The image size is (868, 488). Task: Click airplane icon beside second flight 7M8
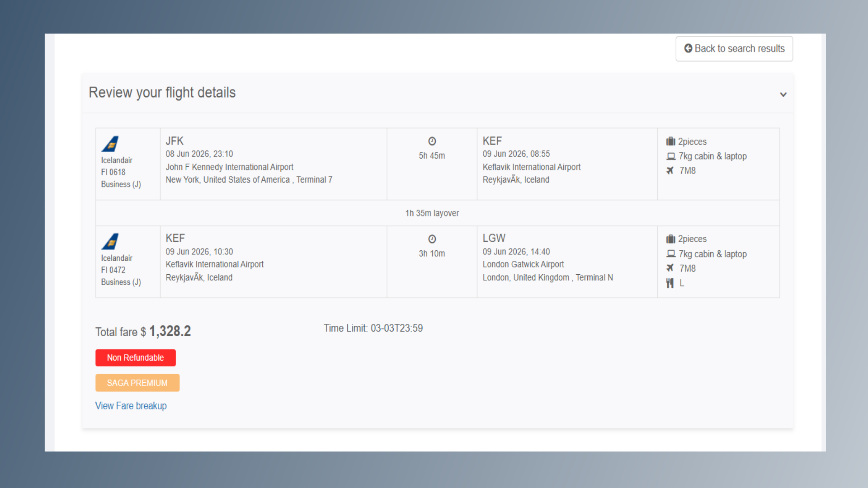pyautogui.click(x=670, y=268)
